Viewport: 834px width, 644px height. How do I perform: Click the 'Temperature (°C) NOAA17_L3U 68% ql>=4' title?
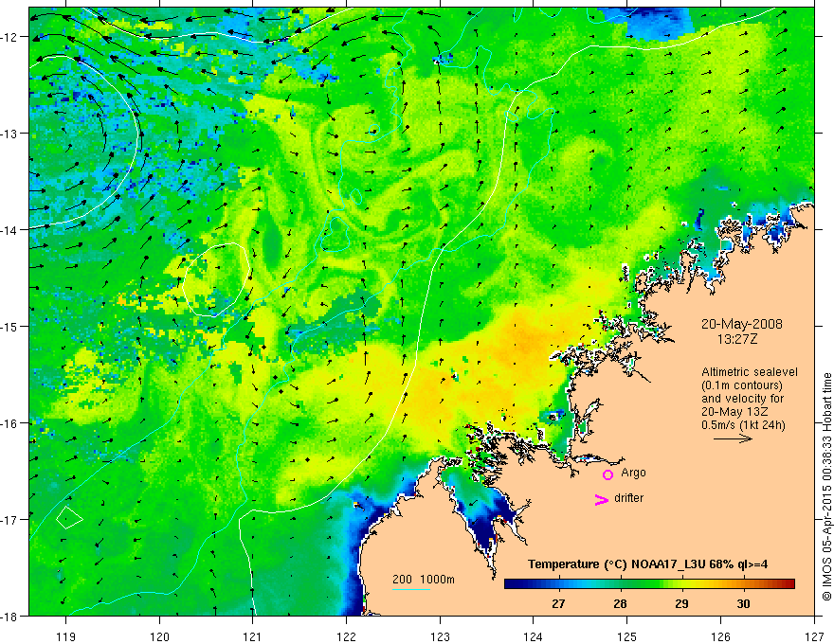coord(647,564)
